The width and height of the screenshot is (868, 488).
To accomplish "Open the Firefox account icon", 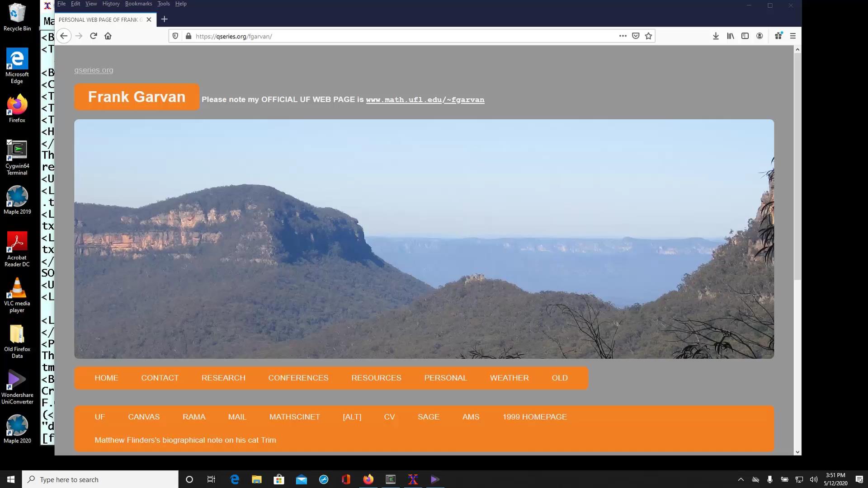I will (x=759, y=36).
